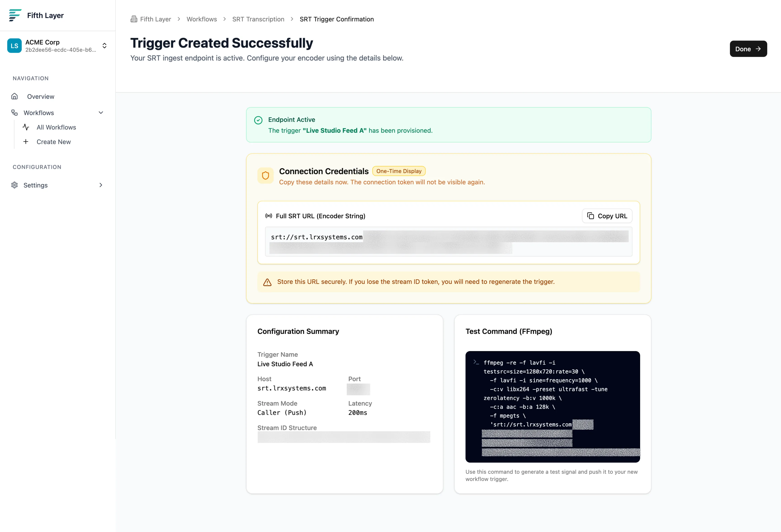The image size is (781, 532).
Task: Click the broadcast icon beside Full SRT URL
Action: [268, 216]
